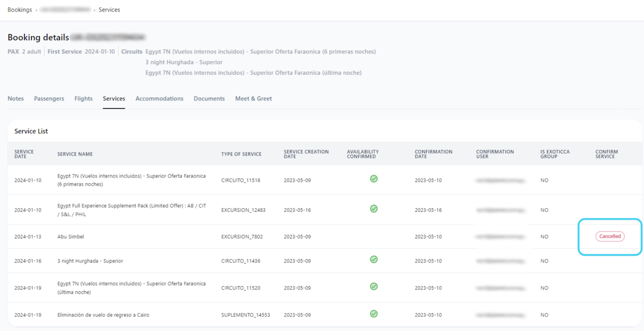Click green check icon in CIRCUITO_11520 row
Screen dimensions: 644x331
pyautogui.click(x=374, y=286)
